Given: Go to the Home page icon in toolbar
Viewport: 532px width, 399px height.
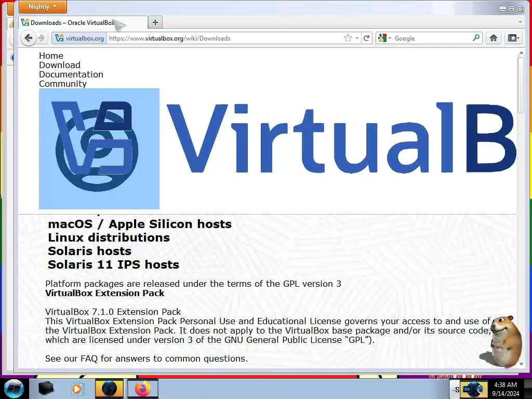Looking at the screenshot, I should point(494,38).
